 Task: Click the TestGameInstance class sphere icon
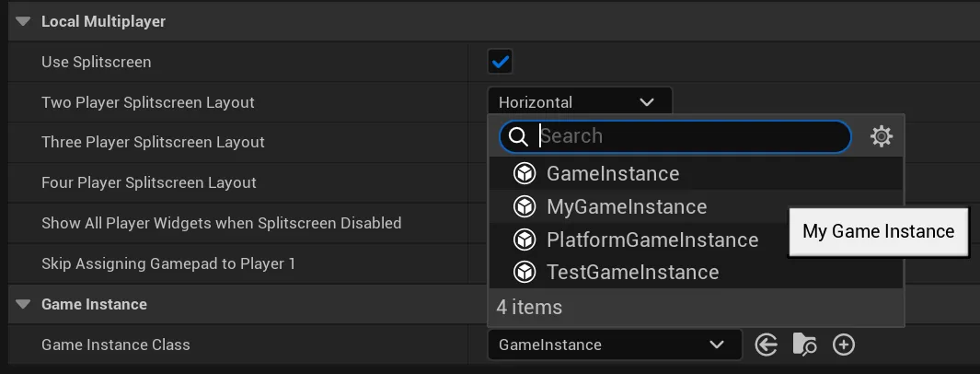point(525,272)
